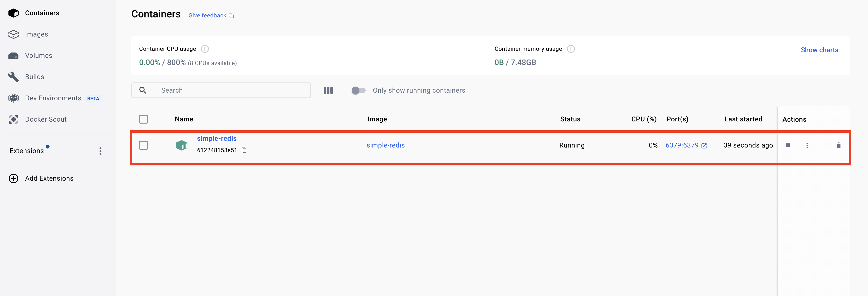The width and height of the screenshot is (868, 296).
Task: Click the Show charts button
Action: point(819,50)
